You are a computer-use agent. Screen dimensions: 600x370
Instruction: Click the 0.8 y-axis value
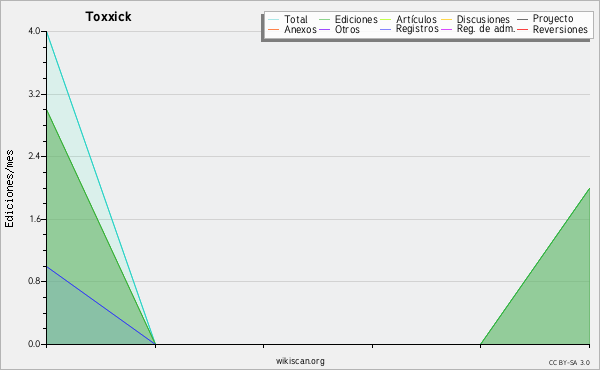click(x=34, y=281)
